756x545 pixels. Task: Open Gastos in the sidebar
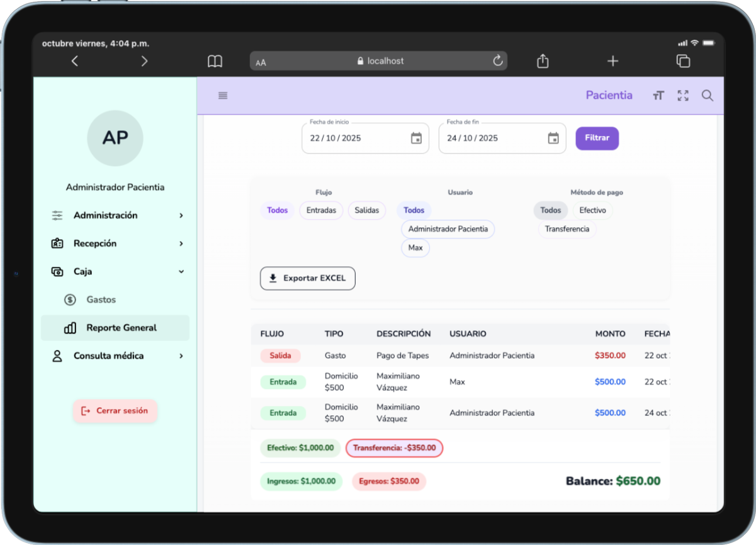[x=101, y=300]
